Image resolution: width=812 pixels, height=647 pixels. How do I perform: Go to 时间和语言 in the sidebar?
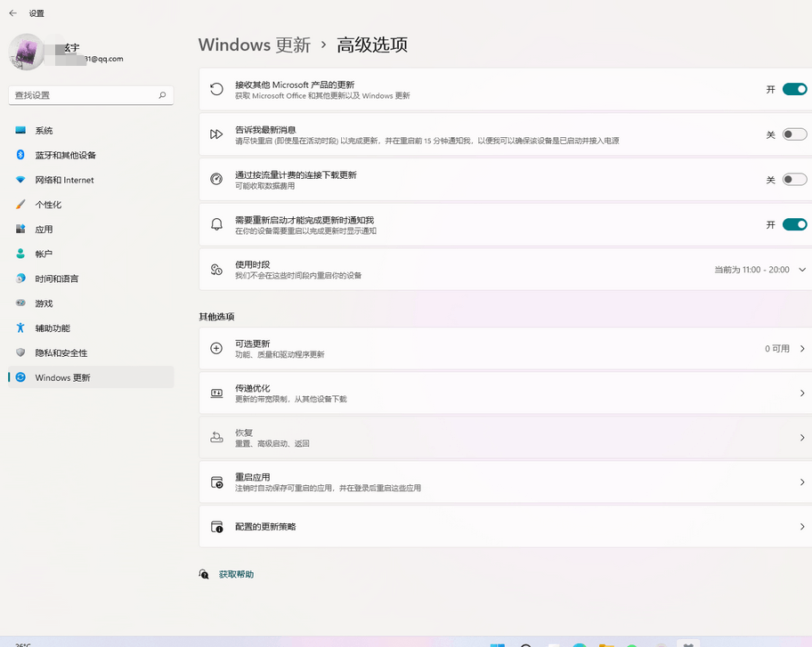91,279
